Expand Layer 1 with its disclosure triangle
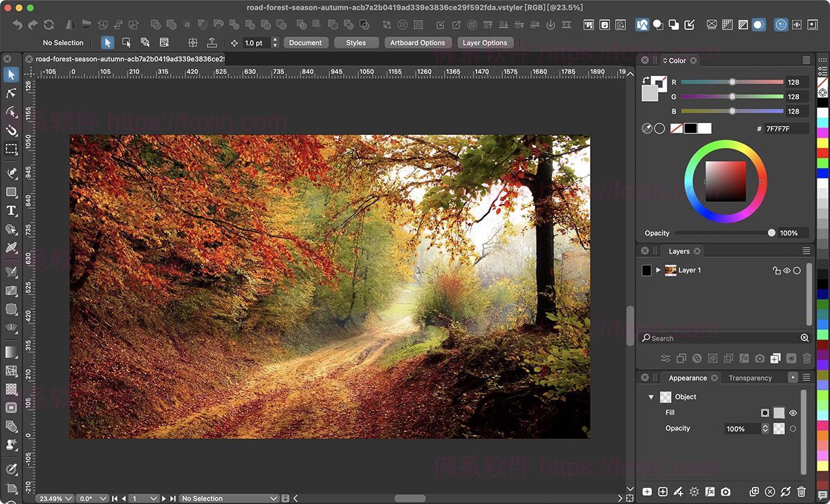The height and width of the screenshot is (504, 830). pos(658,270)
